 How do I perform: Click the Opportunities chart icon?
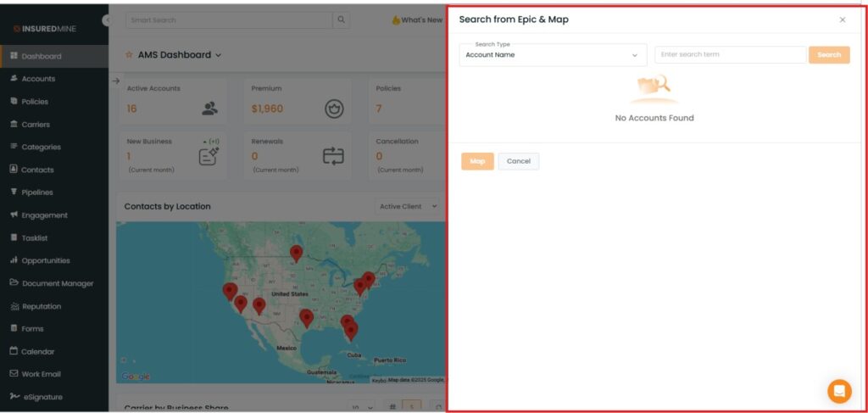click(14, 260)
